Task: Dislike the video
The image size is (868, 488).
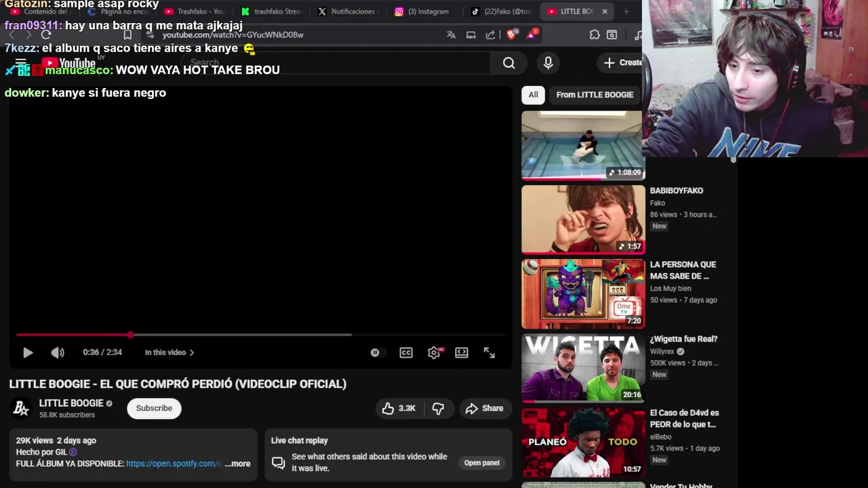Action: 438,408
